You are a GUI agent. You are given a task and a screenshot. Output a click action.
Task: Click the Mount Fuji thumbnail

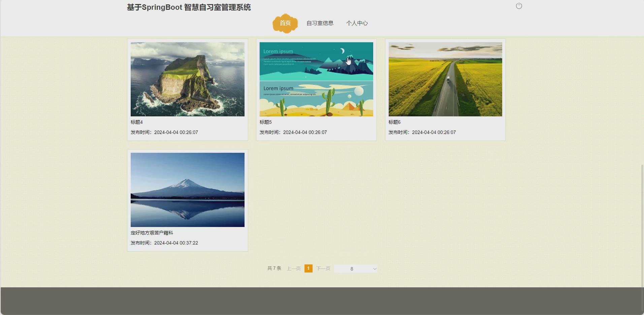187,189
